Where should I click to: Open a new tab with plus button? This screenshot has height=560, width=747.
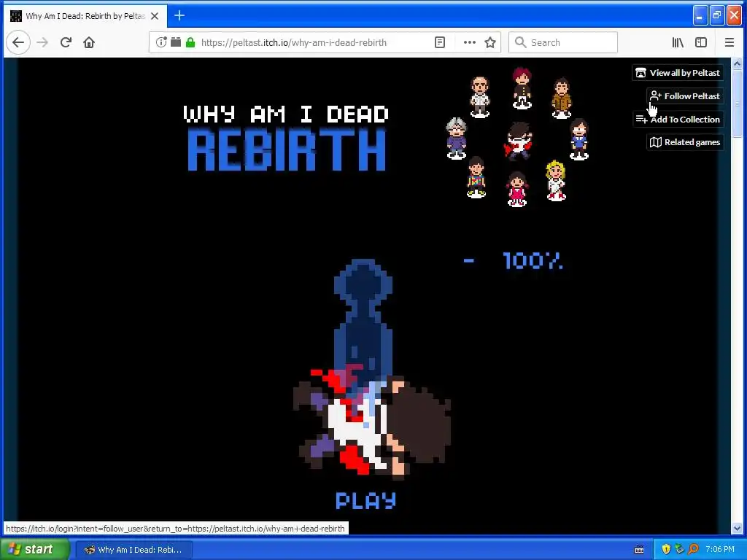point(179,16)
